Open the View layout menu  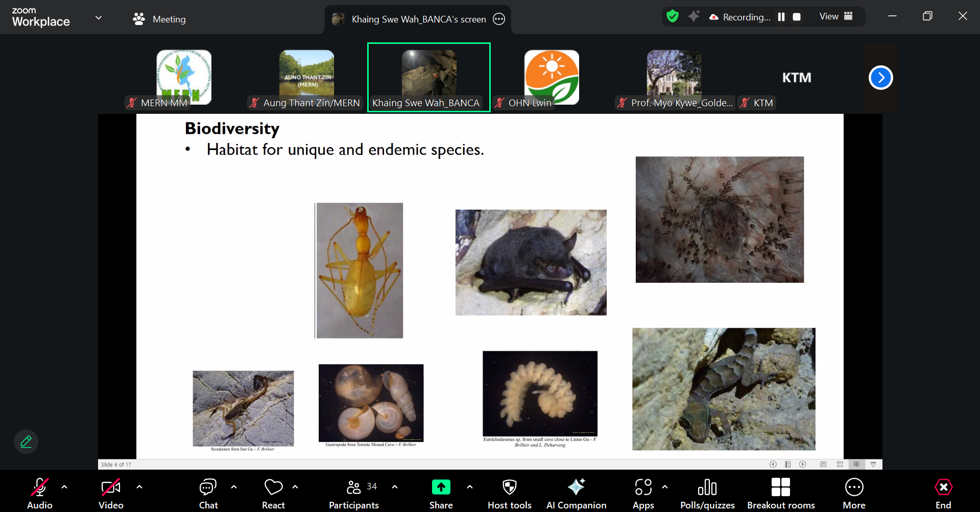point(835,16)
